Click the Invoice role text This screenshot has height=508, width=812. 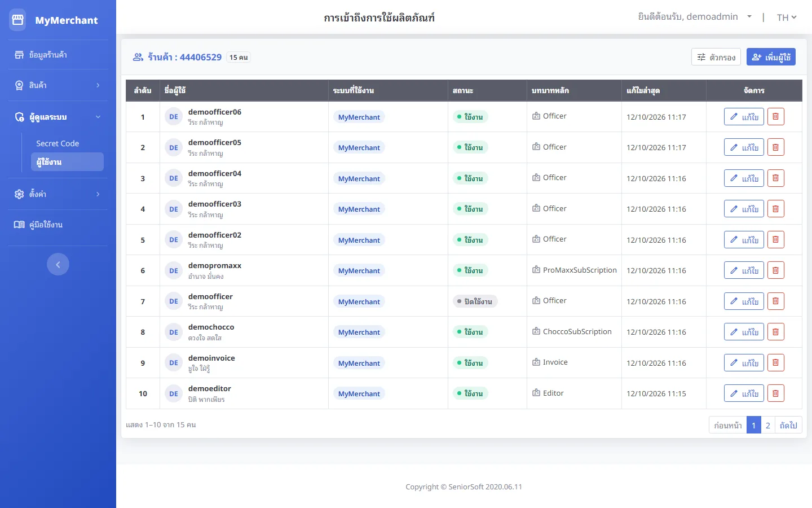(555, 362)
